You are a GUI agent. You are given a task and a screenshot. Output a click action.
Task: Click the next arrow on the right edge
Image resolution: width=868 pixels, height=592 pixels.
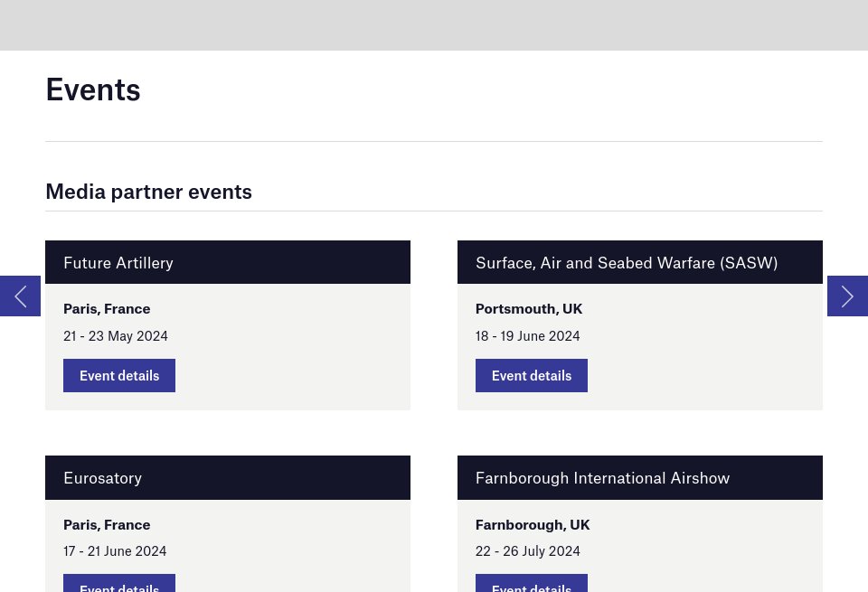(x=847, y=296)
